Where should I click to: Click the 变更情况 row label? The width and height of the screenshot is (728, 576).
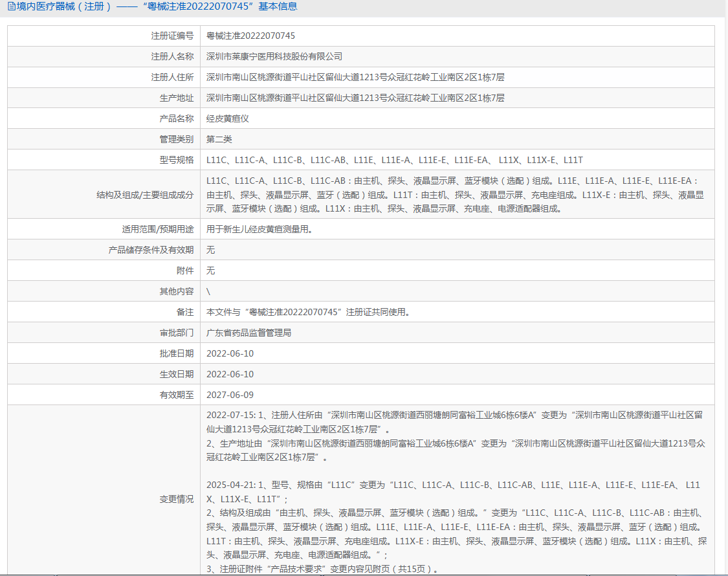click(x=177, y=499)
